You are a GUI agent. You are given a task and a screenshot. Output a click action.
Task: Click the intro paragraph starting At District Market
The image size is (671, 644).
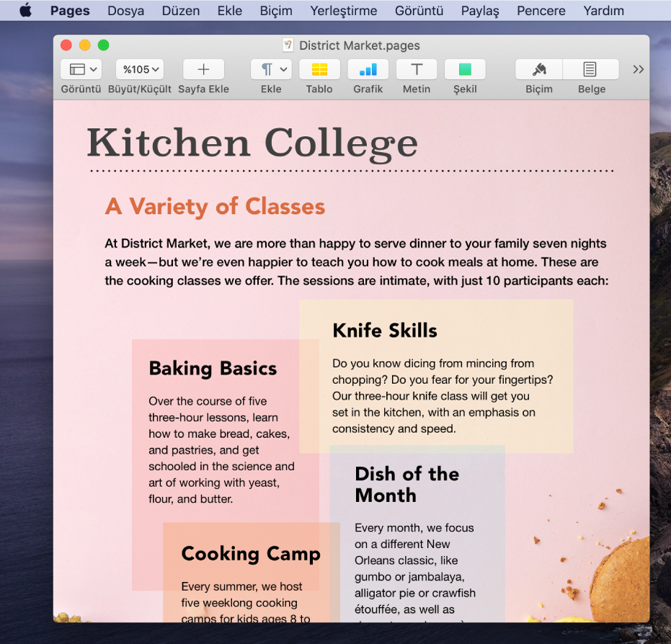356,262
